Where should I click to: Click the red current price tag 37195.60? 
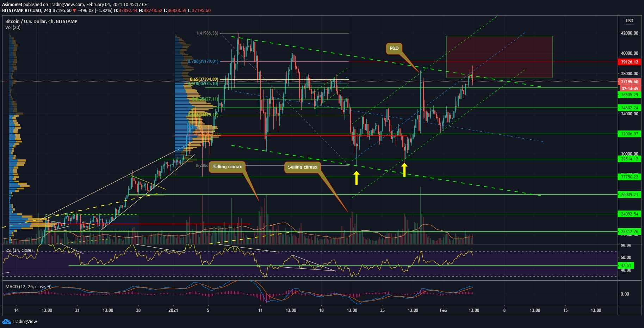click(x=629, y=81)
